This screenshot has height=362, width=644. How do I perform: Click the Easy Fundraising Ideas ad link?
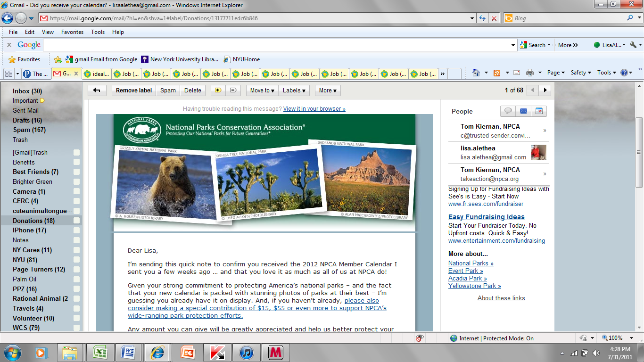[x=487, y=217]
